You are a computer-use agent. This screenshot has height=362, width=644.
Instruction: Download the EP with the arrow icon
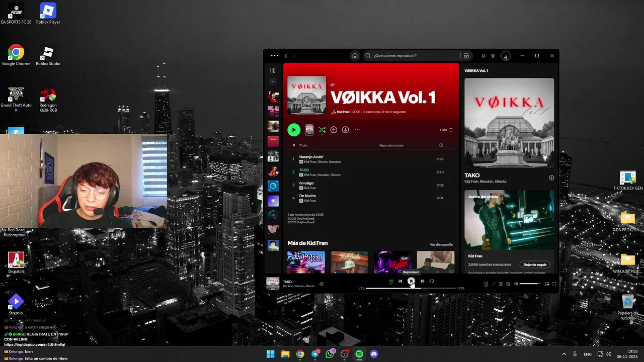click(346, 130)
